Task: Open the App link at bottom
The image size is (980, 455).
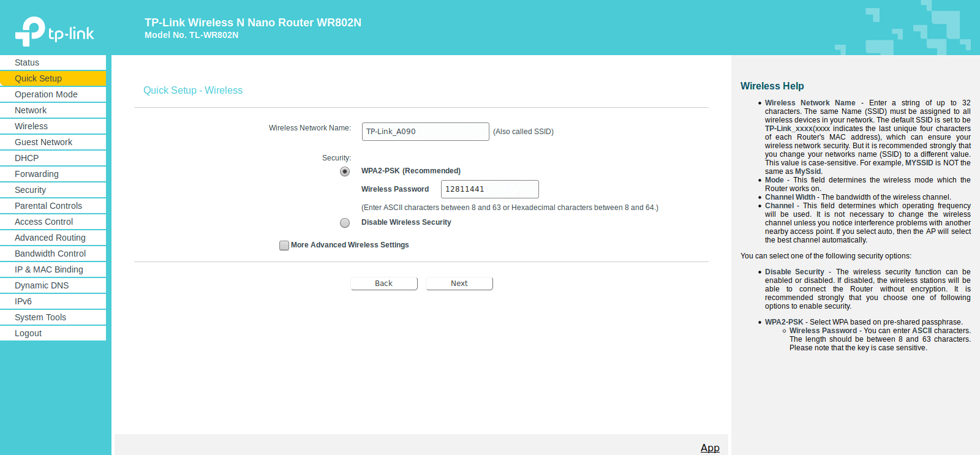Action: click(710, 448)
